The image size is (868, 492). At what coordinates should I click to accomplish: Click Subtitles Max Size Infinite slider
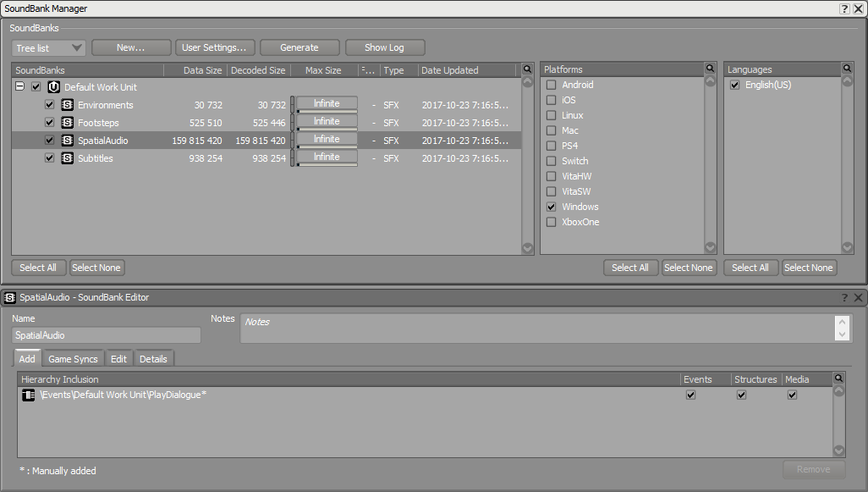click(327, 158)
